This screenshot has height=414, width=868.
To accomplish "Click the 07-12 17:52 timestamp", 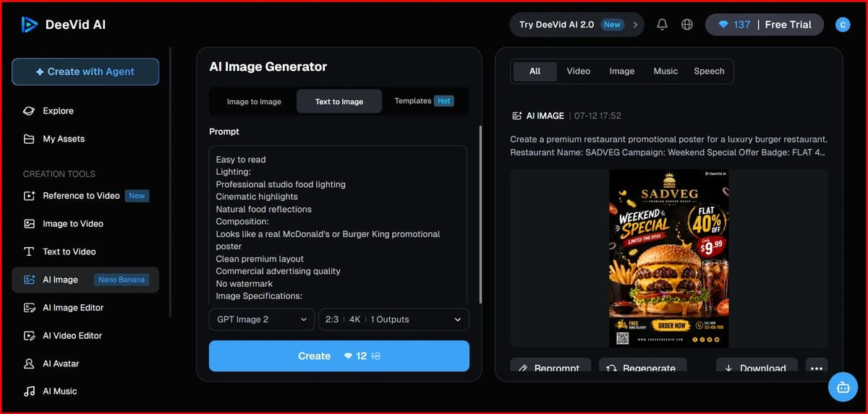I will click(597, 116).
